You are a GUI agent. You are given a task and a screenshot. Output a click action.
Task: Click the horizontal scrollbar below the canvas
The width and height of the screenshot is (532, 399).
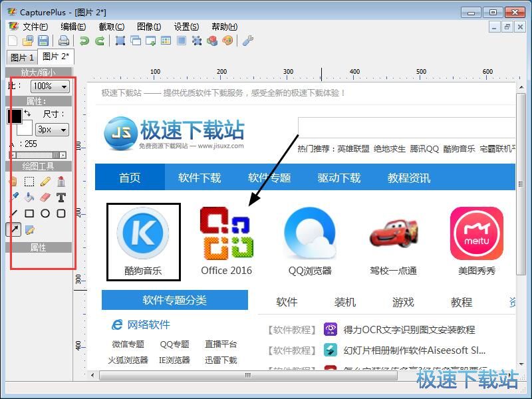click(247, 375)
